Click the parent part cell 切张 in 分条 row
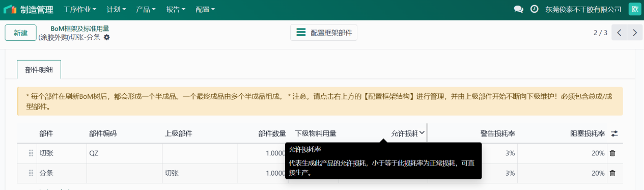The height and width of the screenshot is (190, 644). point(200,173)
